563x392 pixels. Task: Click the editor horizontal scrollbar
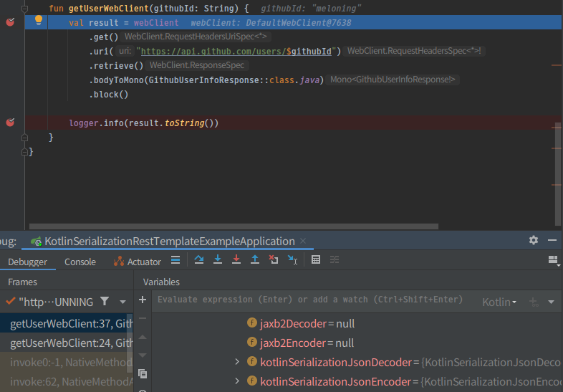point(234,226)
